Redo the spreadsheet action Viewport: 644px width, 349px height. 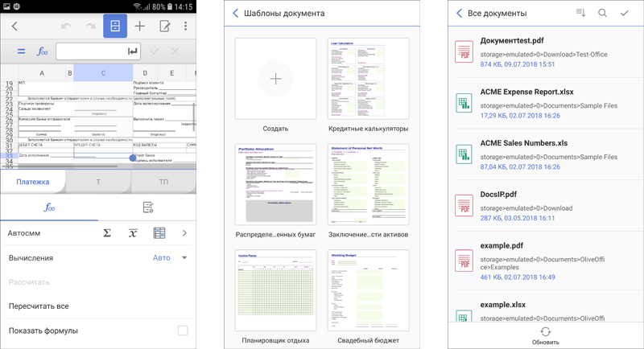[90, 27]
